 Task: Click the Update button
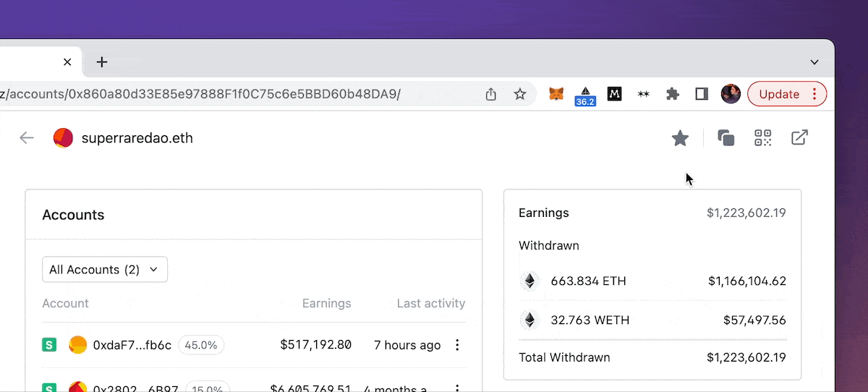[787, 94]
